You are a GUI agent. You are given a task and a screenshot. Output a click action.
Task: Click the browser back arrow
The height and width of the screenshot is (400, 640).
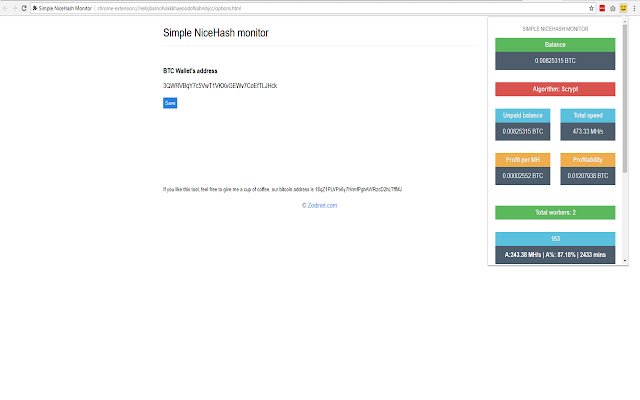click(x=5, y=8)
